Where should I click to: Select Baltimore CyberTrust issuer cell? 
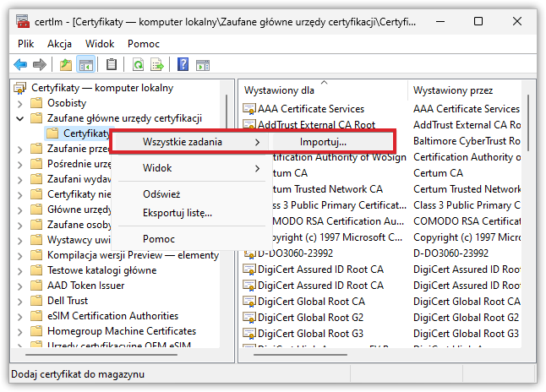click(x=467, y=141)
